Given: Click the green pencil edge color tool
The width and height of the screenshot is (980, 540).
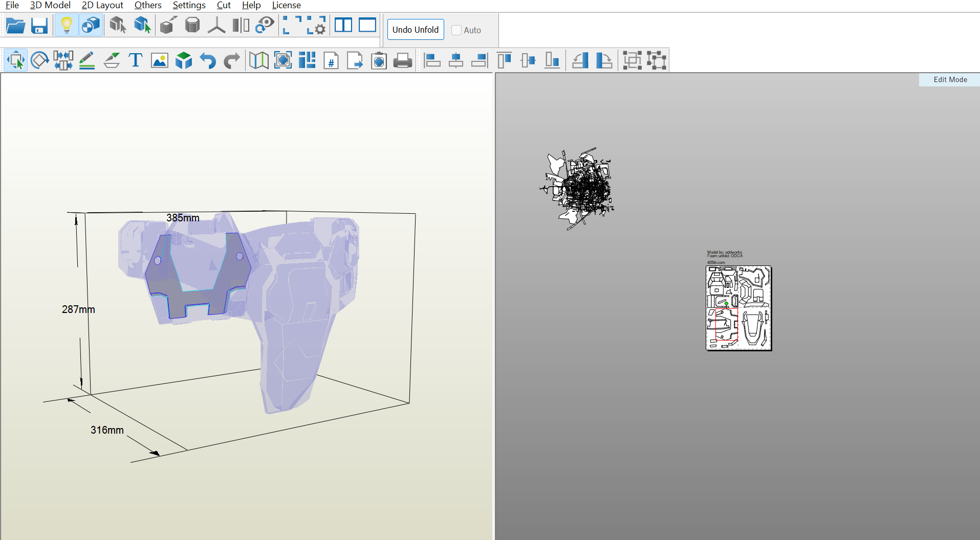Looking at the screenshot, I should [x=87, y=61].
